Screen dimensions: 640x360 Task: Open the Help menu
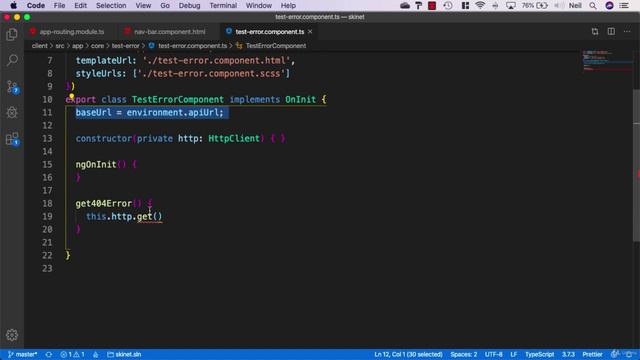coord(288,6)
